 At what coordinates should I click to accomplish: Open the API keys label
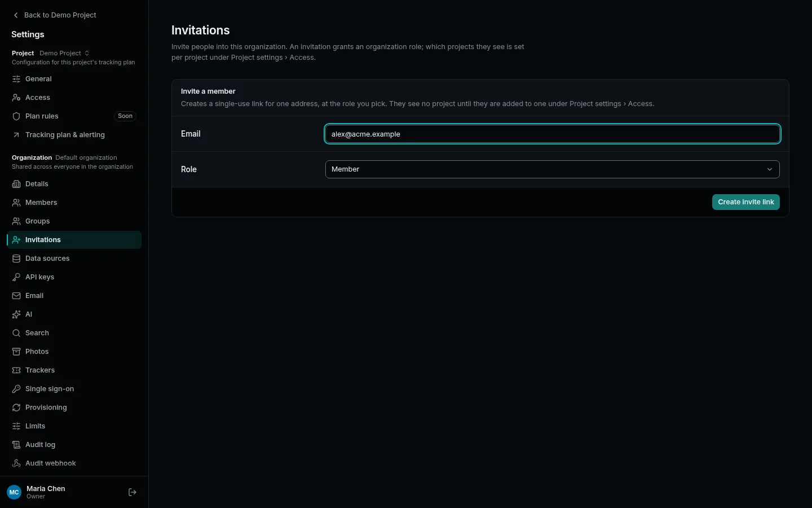tap(40, 277)
